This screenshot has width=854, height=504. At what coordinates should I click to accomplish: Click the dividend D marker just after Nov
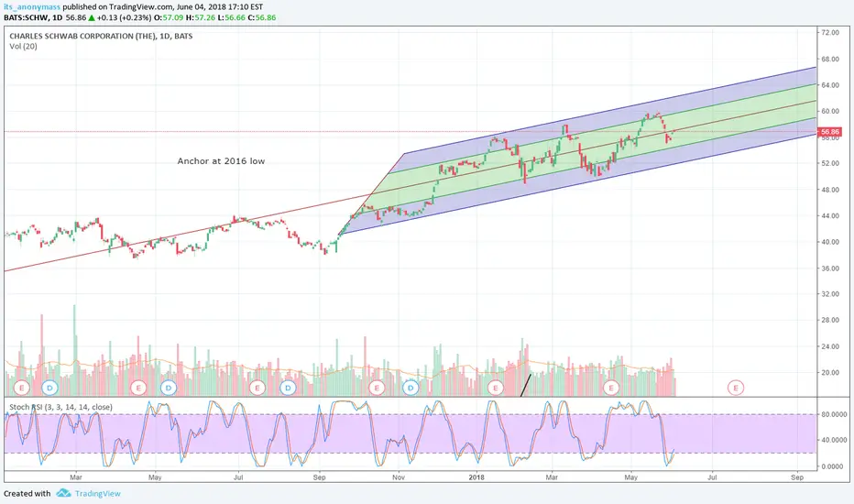point(411,388)
